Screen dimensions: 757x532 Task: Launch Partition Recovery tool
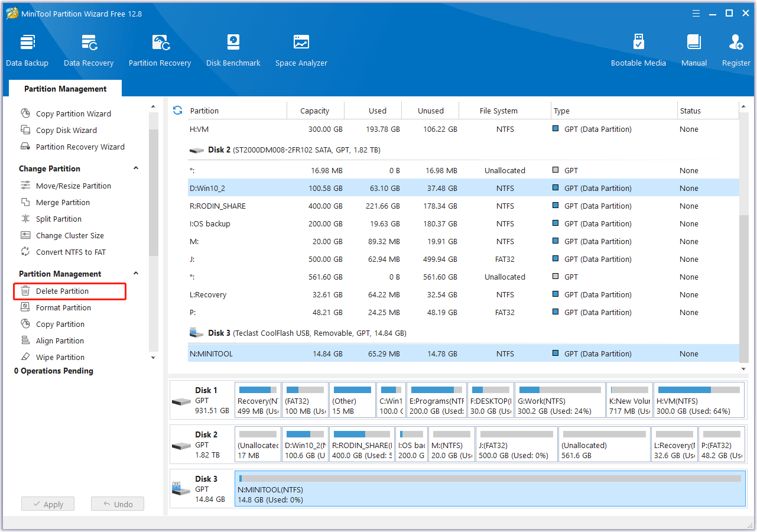click(160, 51)
